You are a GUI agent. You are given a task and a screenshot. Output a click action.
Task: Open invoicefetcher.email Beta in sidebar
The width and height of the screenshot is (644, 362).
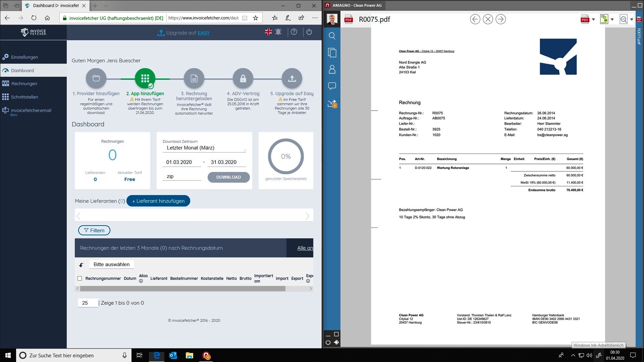[31, 112]
